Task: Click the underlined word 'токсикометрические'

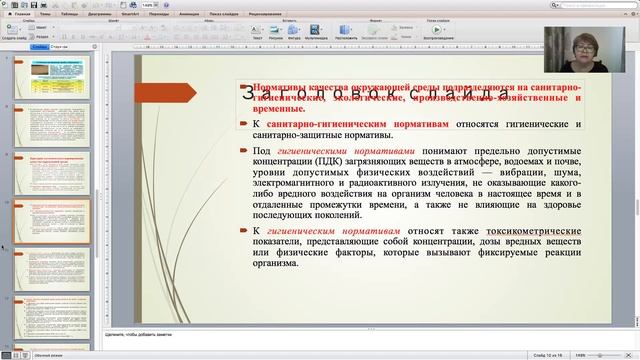Action: coord(533,231)
